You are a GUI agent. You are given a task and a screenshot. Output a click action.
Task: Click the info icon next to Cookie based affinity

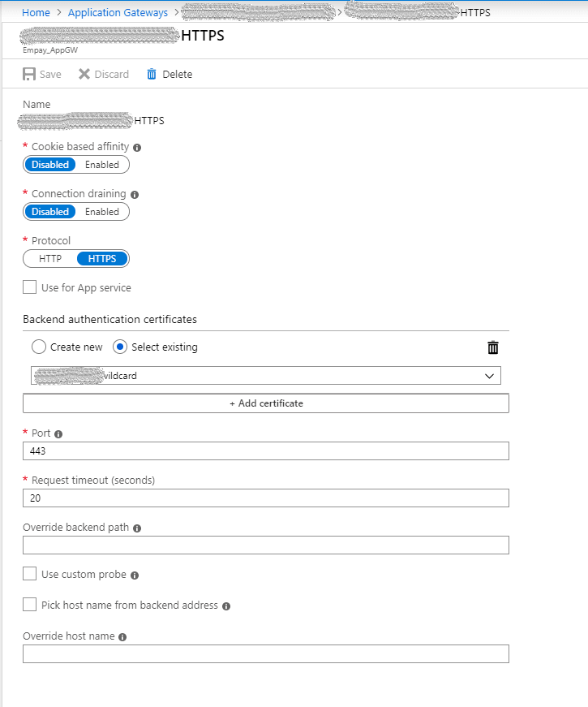[x=135, y=147]
